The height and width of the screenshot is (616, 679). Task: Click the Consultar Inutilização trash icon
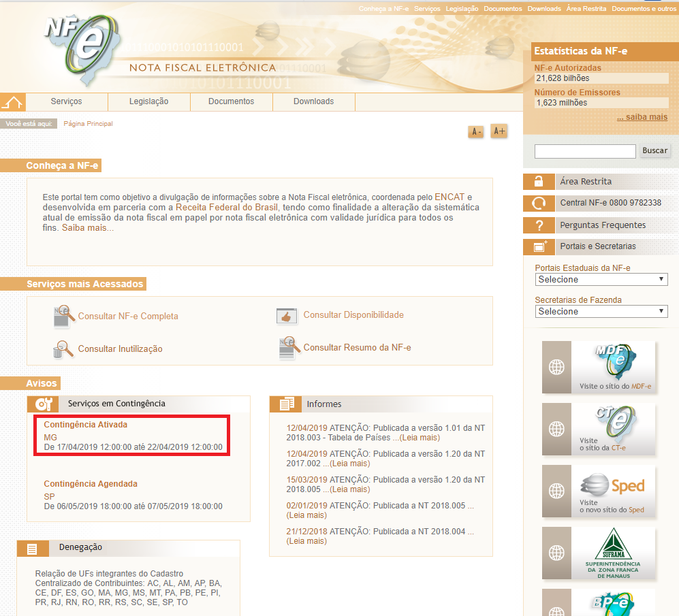[63, 349]
